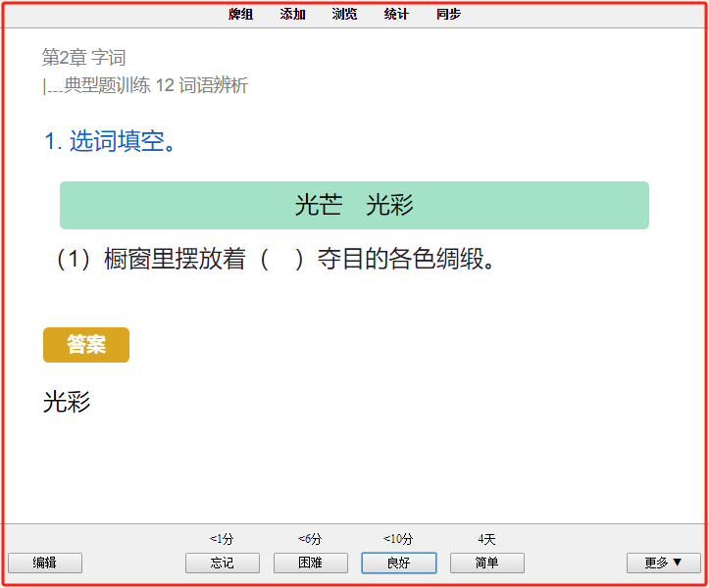Click the <10分 interval label

(x=398, y=539)
